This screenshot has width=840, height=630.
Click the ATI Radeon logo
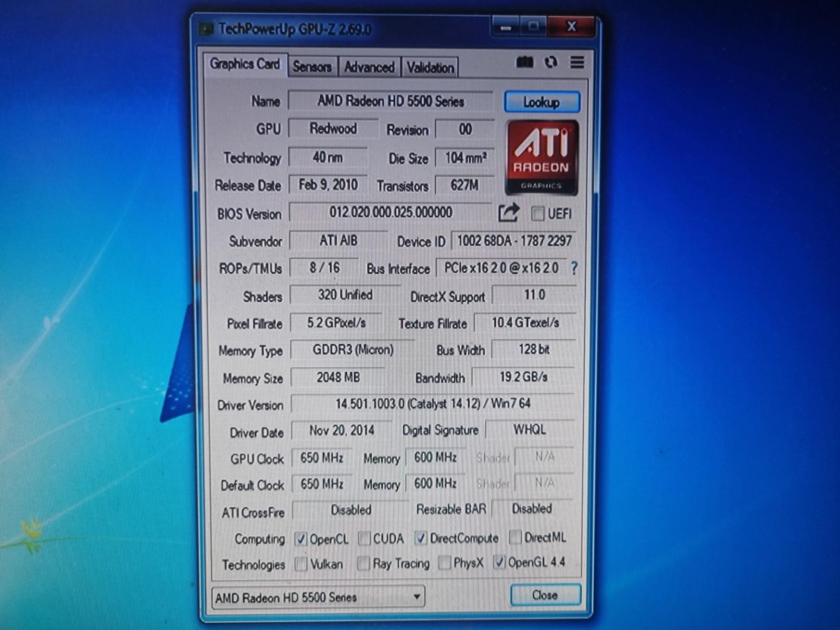pyautogui.click(x=541, y=157)
